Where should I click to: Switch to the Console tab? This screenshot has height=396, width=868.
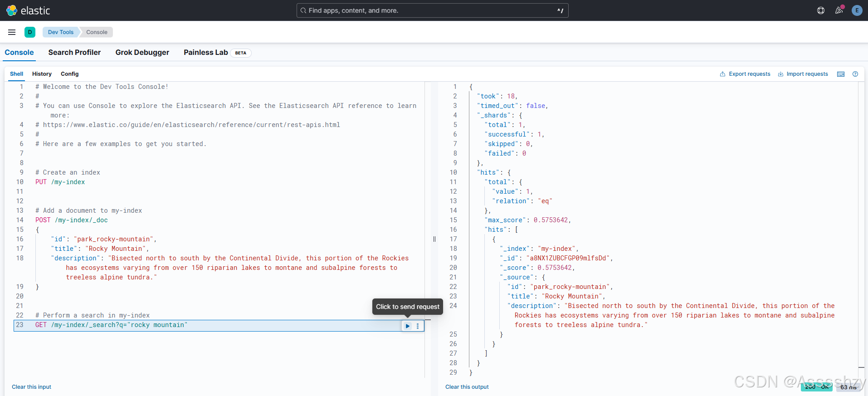19,52
